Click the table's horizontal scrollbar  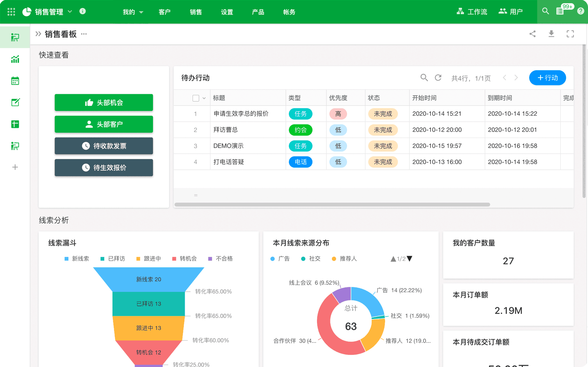pos(332,205)
